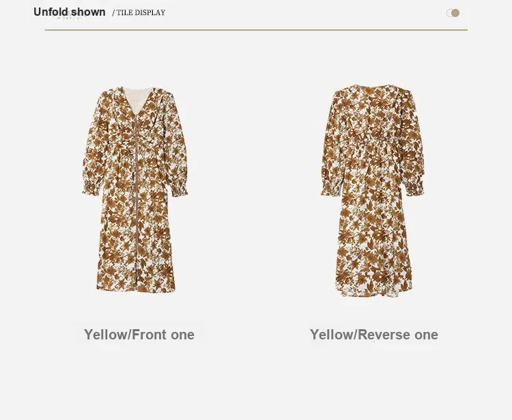Select the Yellow/Reverse one label
Image resolution: width=512 pixels, height=420 pixels.
point(374,335)
